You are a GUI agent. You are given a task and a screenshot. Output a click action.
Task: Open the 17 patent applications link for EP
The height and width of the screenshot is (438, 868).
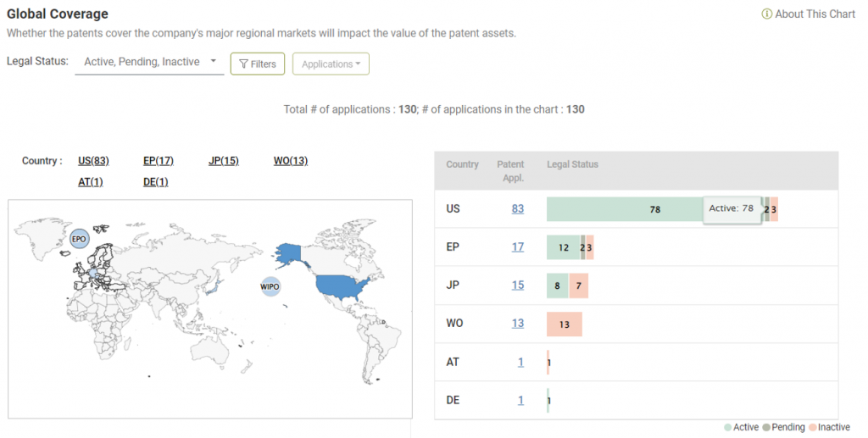click(517, 247)
